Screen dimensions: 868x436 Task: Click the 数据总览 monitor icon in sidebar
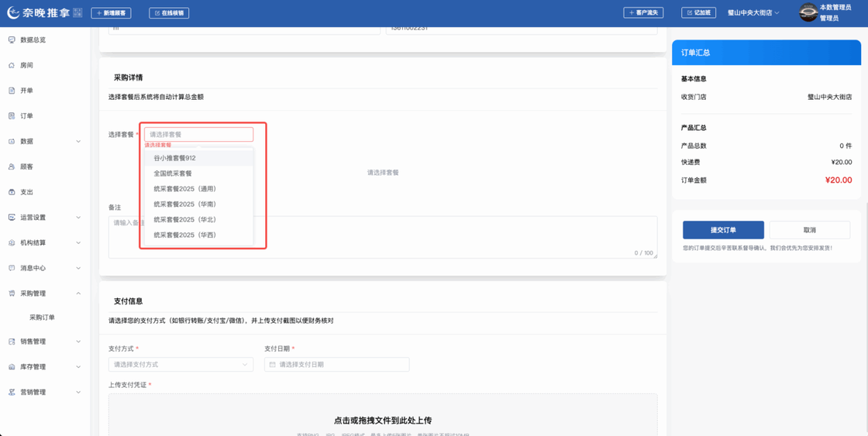tap(12, 39)
